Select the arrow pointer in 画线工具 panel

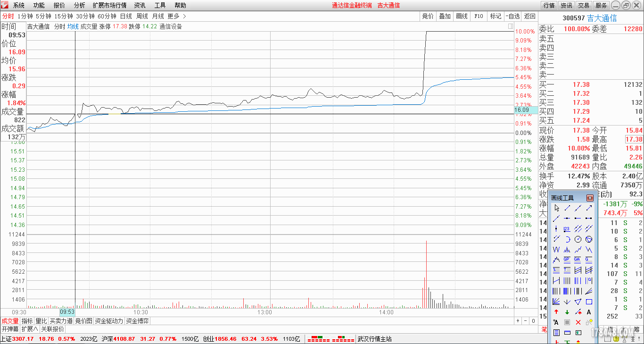pyautogui.click(x=556, y=208)
